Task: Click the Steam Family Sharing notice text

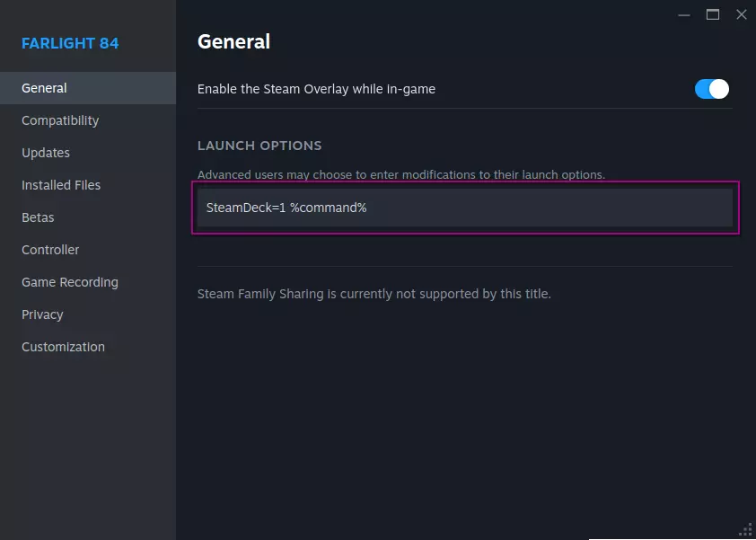Action: [374, 294]
